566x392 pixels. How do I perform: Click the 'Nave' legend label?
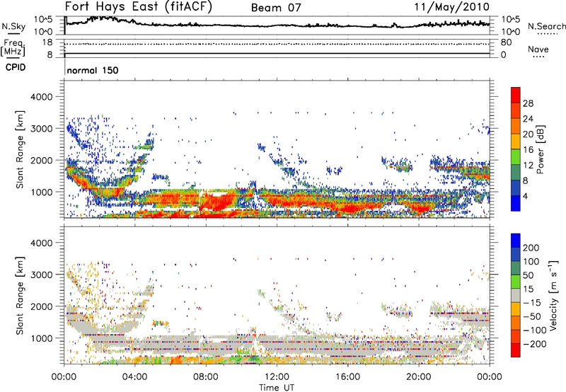pos(538,49)
